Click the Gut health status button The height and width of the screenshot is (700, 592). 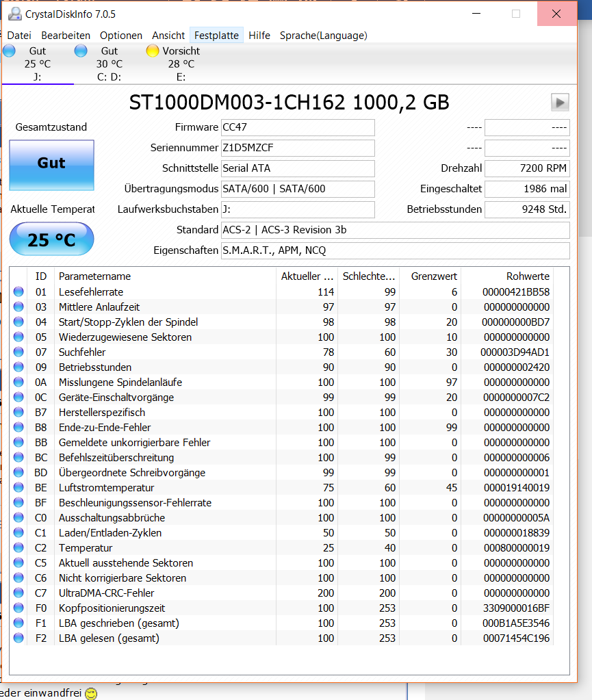pyautogui.click(x=52, y=165)
